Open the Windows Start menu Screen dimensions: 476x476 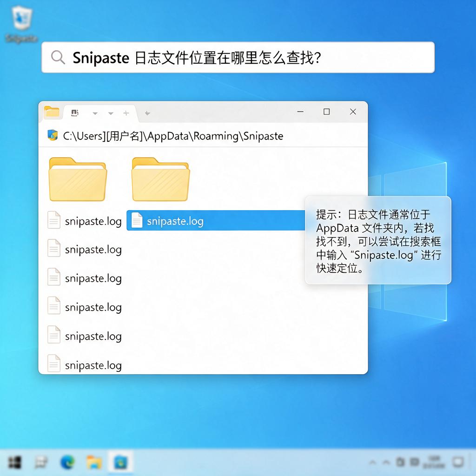click(x=14, y=463)
